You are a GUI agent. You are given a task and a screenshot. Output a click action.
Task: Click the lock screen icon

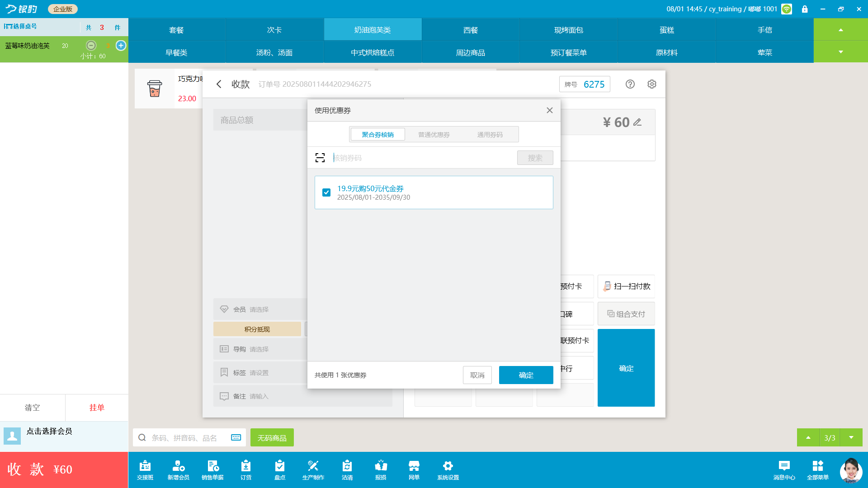tap(805, 9)
